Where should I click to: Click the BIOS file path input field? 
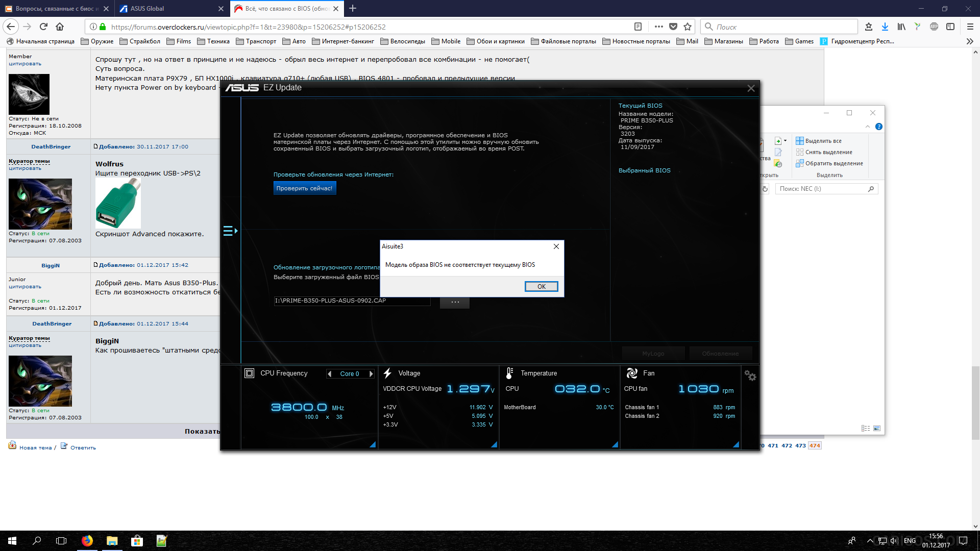pos(352,301)
